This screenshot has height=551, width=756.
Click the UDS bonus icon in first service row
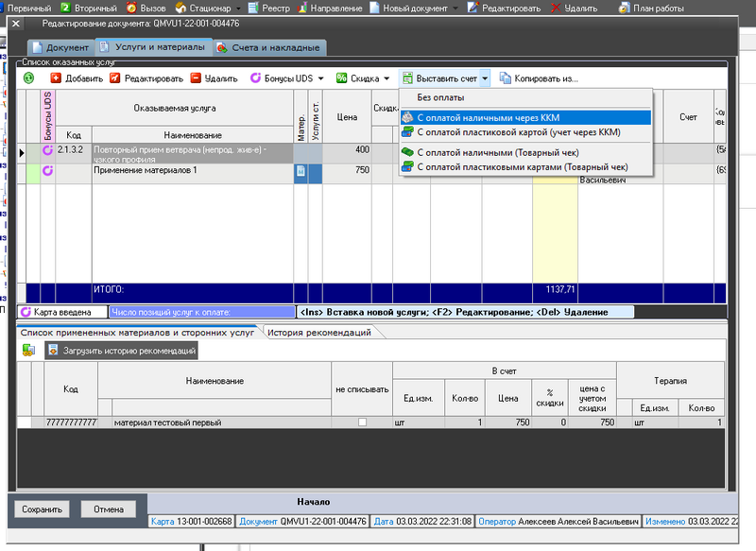[x=47, y=150]
